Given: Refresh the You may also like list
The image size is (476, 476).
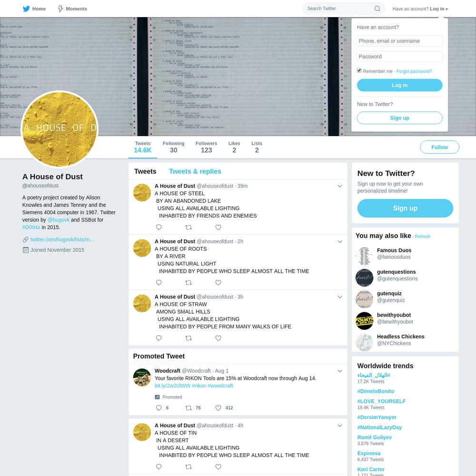Looking at the screenshot, I should click(x=422, y=237).
